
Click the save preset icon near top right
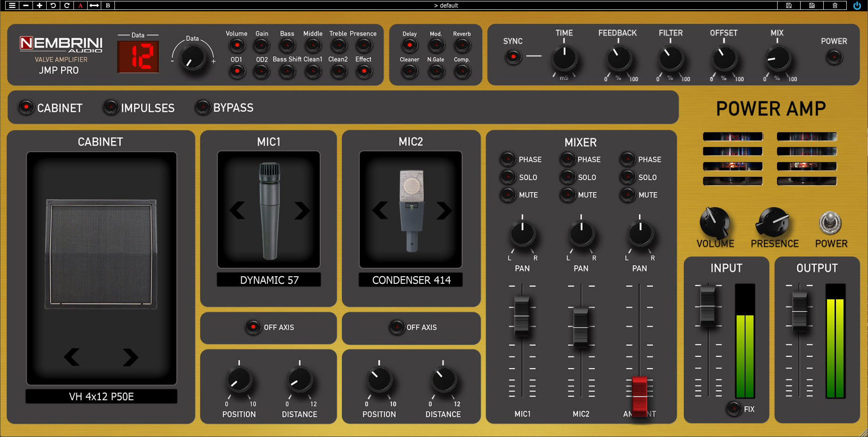click(x=788, y=6)
